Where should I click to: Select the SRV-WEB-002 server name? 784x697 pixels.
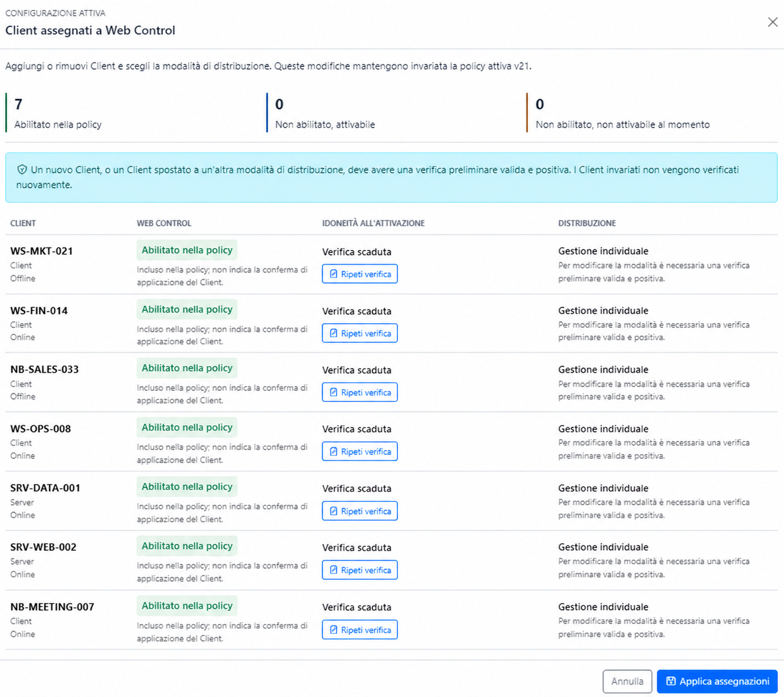[x=44, y=547]
